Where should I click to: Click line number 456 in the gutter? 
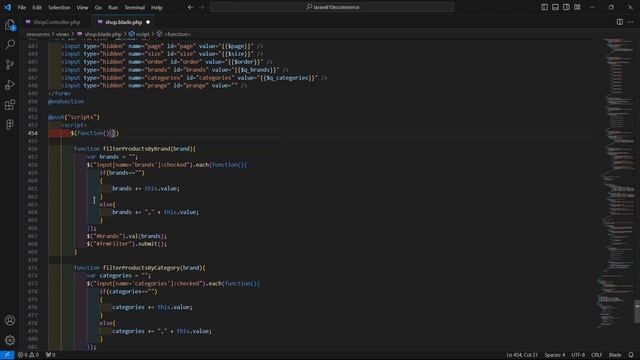click(33, 149)
